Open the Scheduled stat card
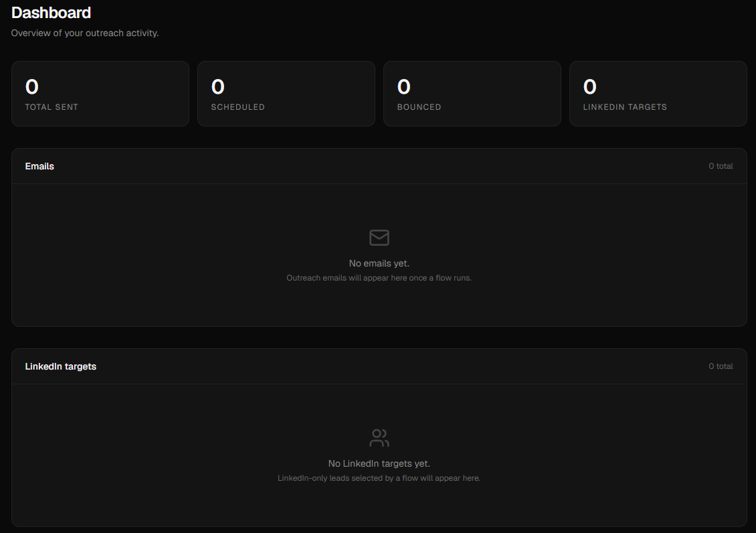 pos(286,94)
